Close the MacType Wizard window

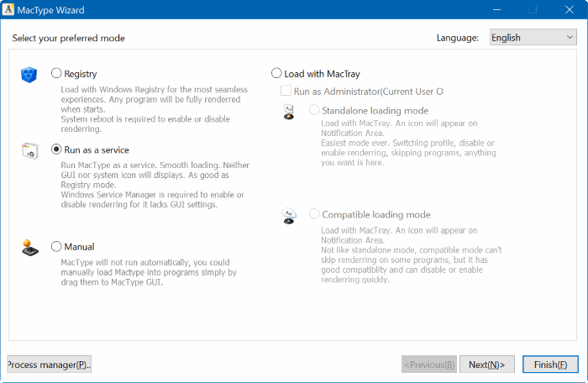click(x=570, y=10)
